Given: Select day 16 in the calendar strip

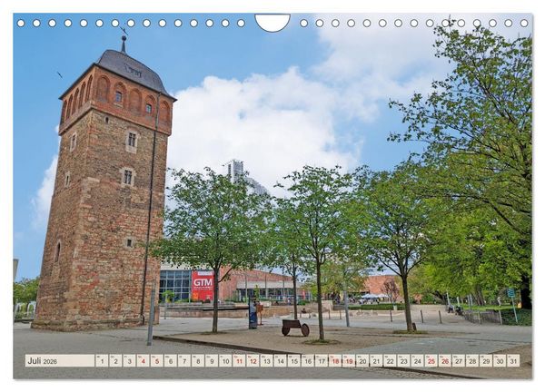Looking at the screenshot, I should [308, 360].
